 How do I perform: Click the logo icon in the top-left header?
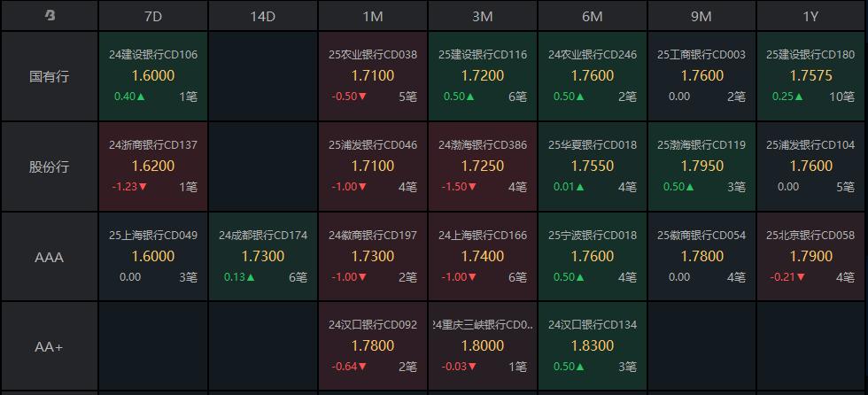click(x=50, y=15)
